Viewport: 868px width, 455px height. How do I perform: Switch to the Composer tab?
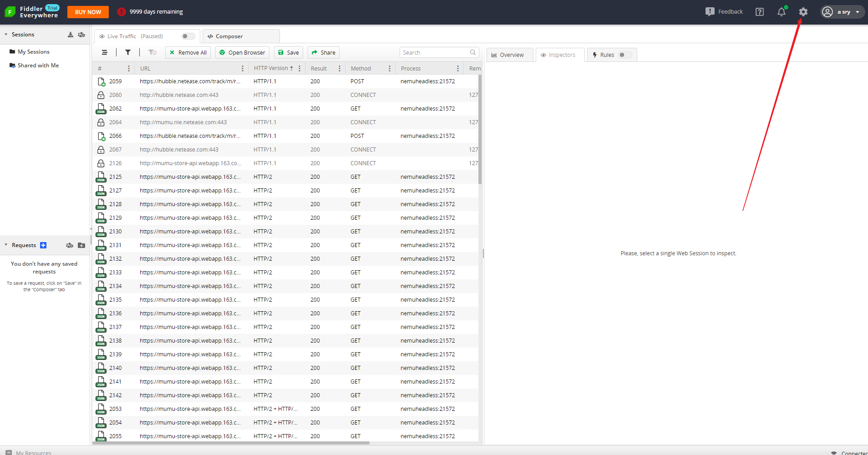tap(241, 36)
